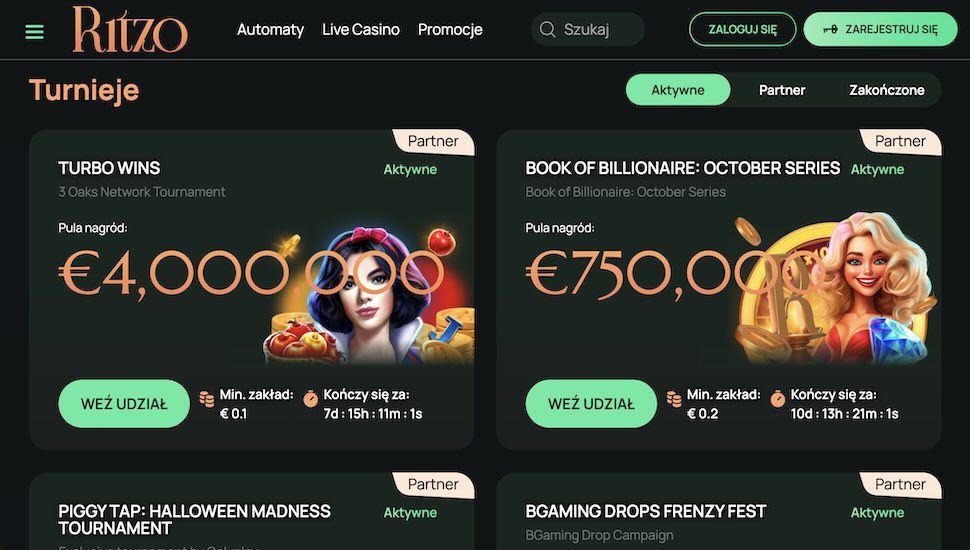Switch to the Partner tournaments filter
The width and height of the screenshot is (970, 550).
click(x=782, y=90)
